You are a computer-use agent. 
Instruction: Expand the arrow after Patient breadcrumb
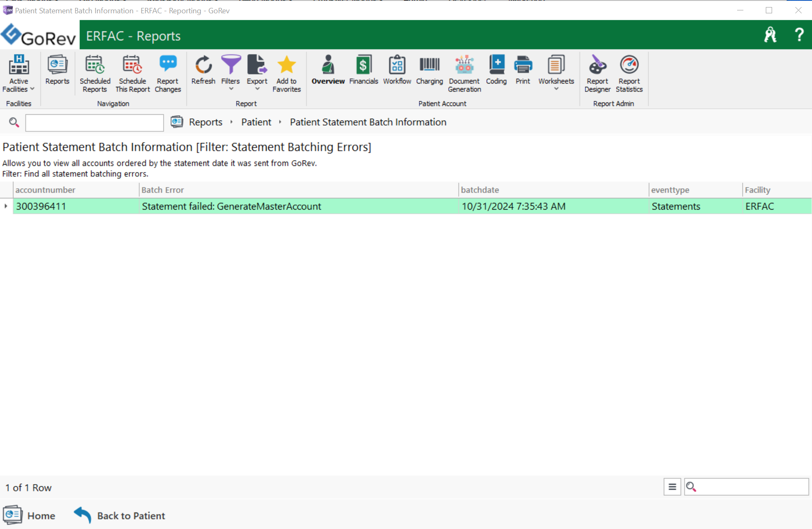[x=280, y=122]
